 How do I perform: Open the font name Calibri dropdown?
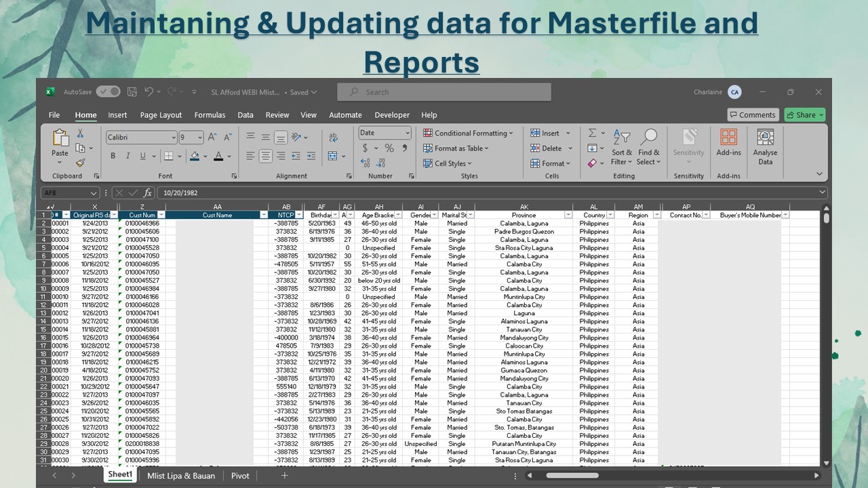174,138
